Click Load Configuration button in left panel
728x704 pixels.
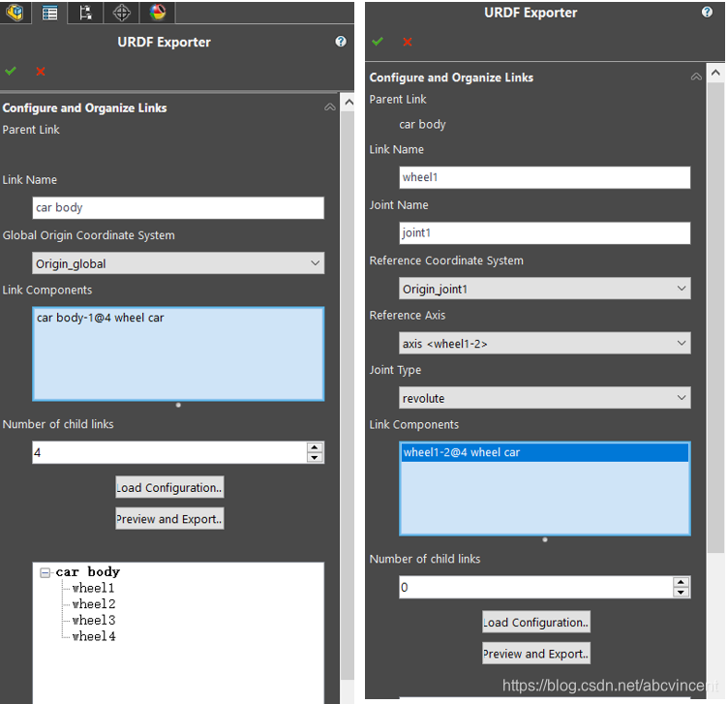tap(170, 487)
